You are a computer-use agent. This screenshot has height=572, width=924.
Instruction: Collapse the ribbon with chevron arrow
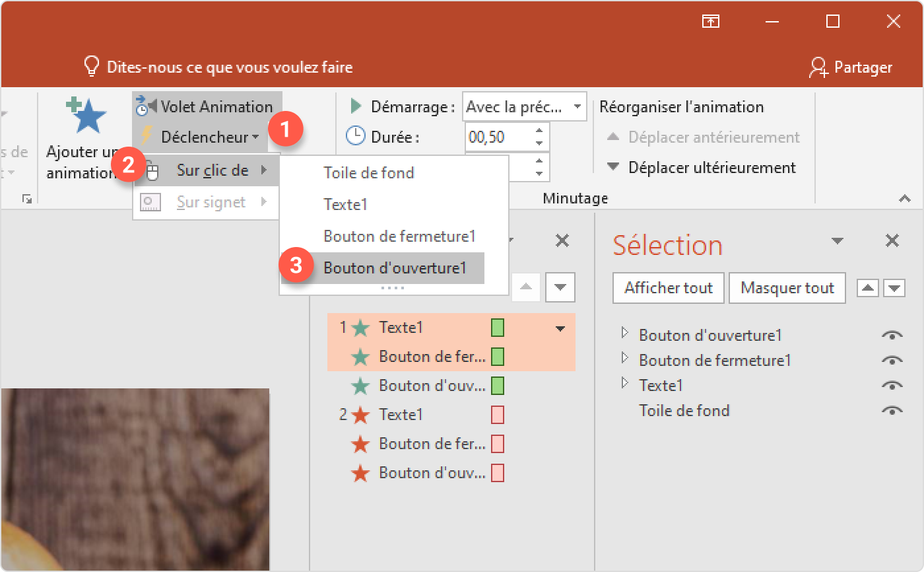[x=904, y=199]
